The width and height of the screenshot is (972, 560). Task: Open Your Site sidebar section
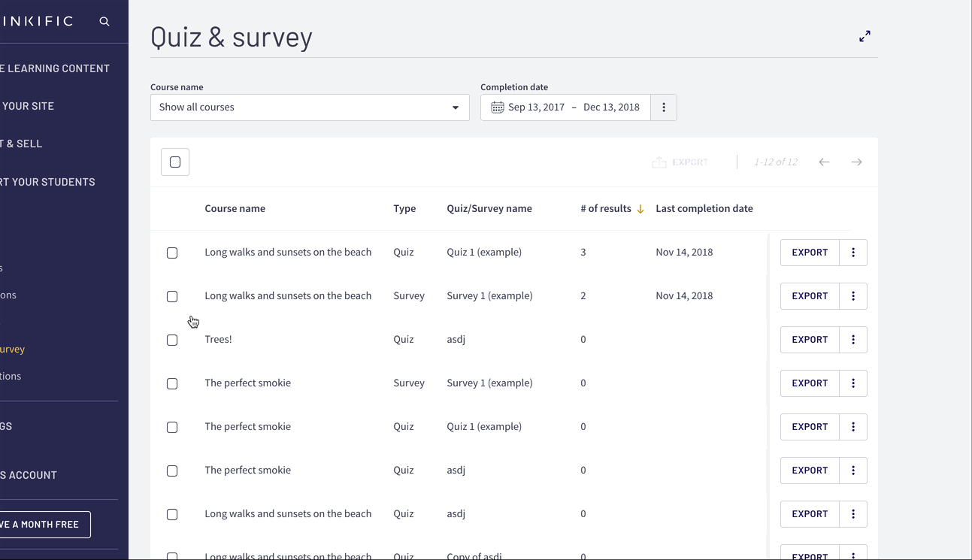[x=27, y=106]
